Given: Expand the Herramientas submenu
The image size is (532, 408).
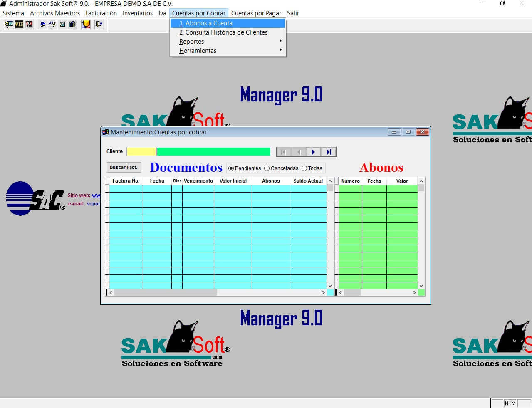Looking at the screenshot, I should [x=228, y=51].
